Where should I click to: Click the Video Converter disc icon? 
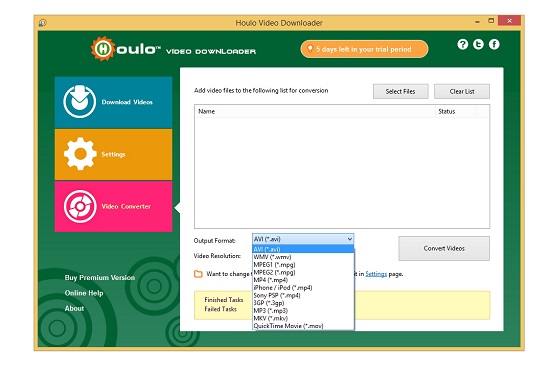pos(80,206)
